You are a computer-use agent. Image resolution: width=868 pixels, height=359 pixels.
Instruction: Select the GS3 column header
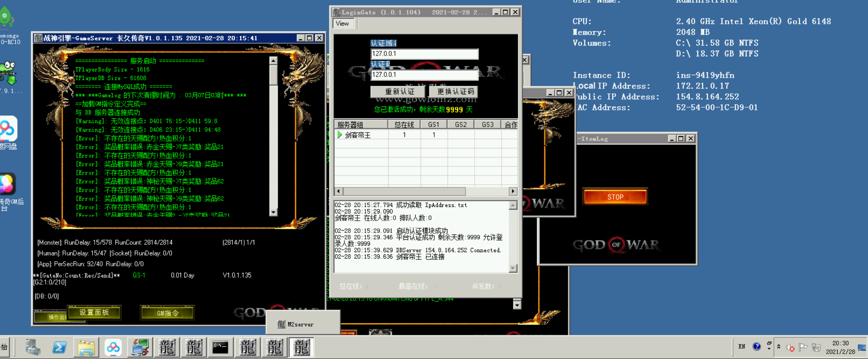(x=488, y=125)
